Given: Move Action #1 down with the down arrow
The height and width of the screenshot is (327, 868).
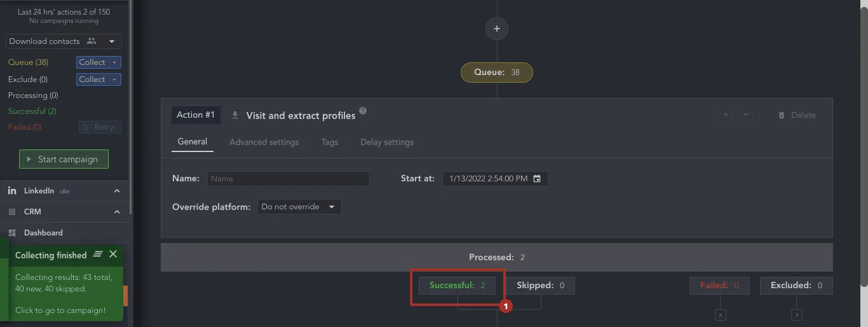Looking at the screenshot, I should (x=746, y=115).
